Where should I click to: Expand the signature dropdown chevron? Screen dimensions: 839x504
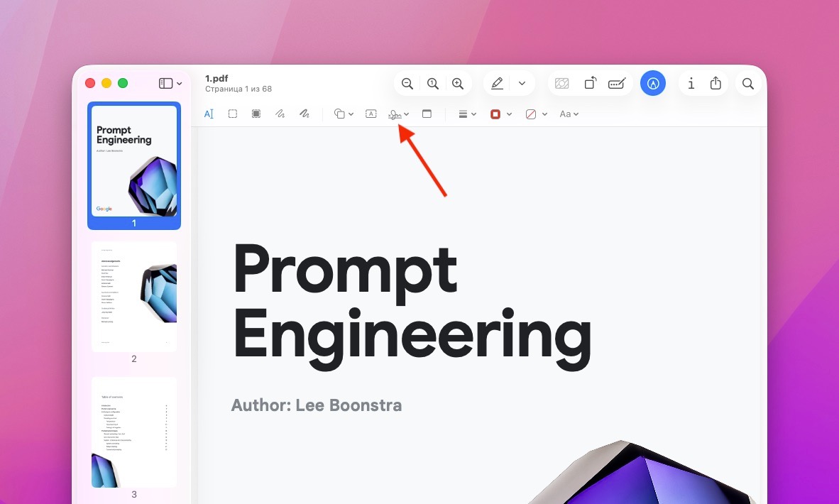tap(407, 114)
